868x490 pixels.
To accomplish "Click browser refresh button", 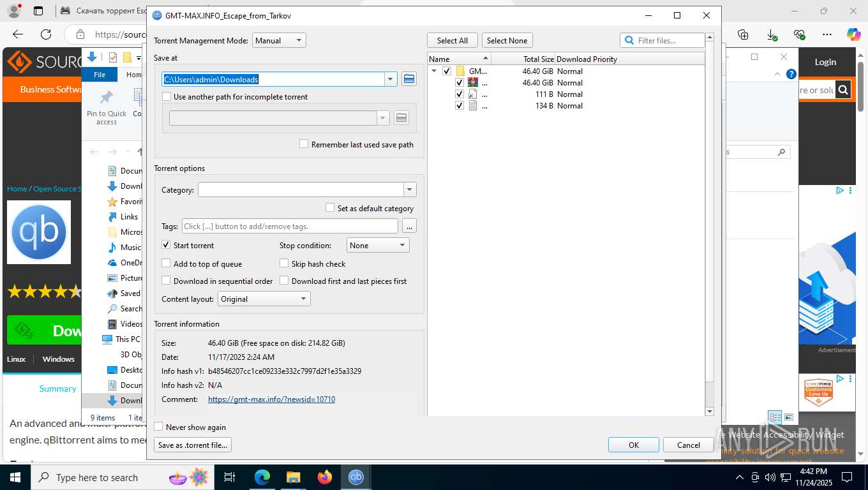I will (x=46, y=34).
